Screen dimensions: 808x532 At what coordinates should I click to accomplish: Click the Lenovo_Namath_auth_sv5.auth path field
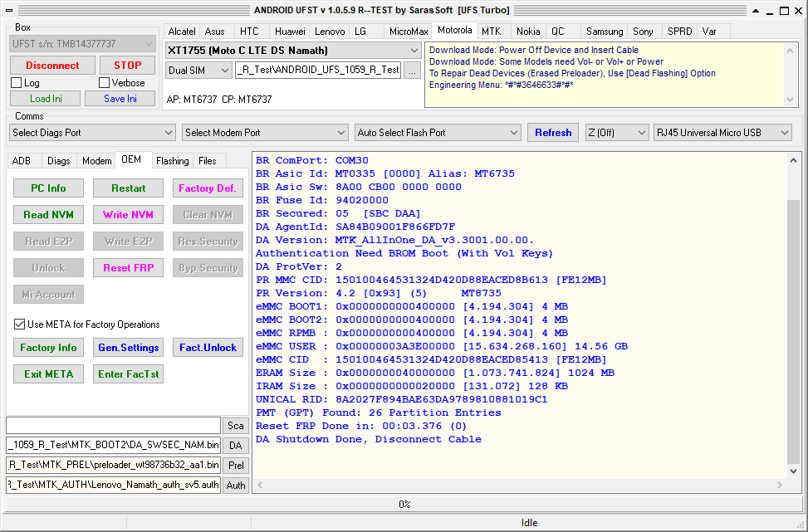click(114, 485)
